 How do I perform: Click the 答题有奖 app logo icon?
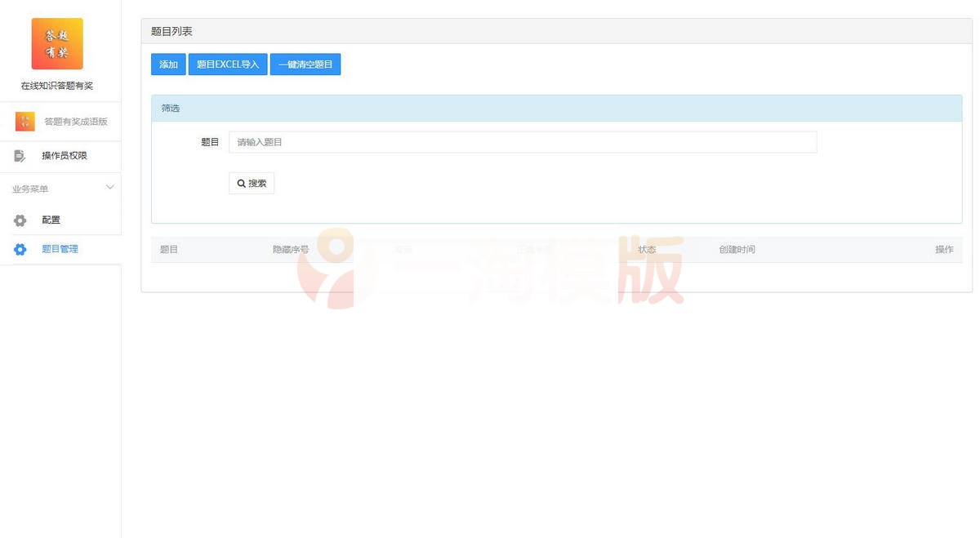[55, 43]
